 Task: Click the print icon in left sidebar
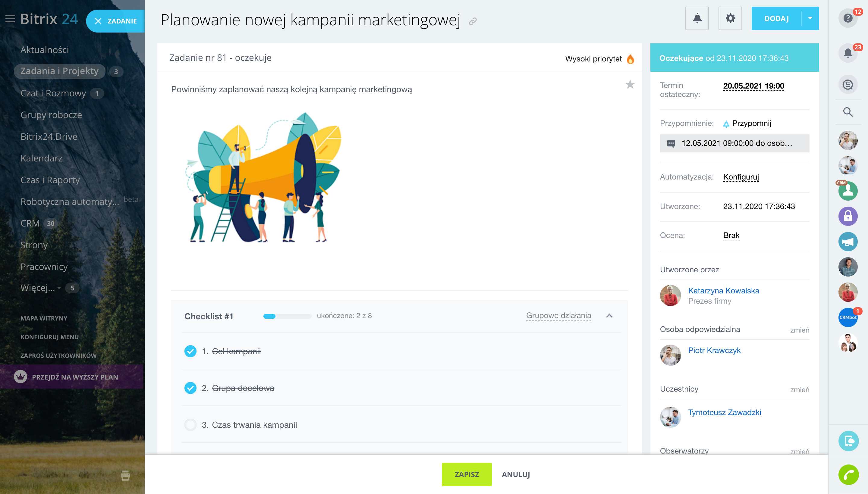point(125,475)
